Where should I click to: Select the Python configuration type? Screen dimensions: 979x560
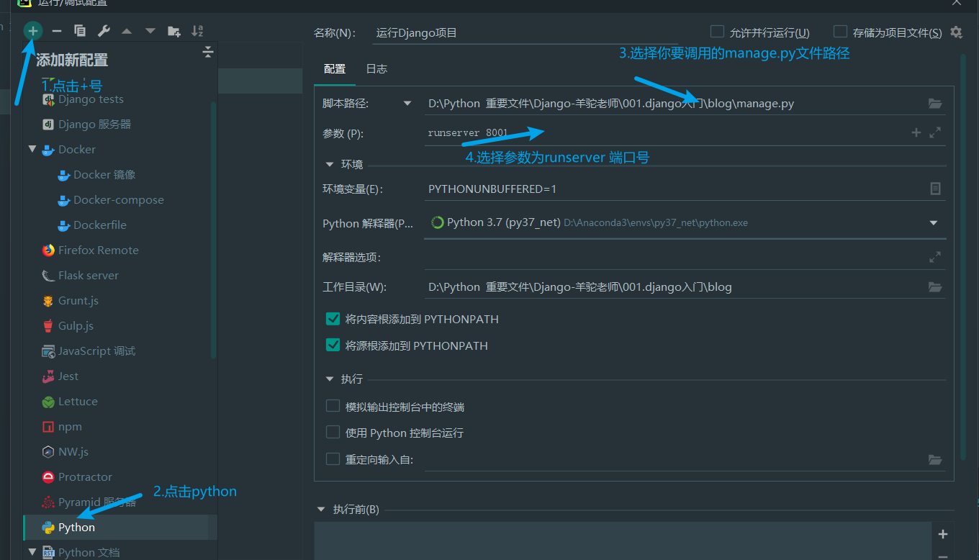[119, 528]
